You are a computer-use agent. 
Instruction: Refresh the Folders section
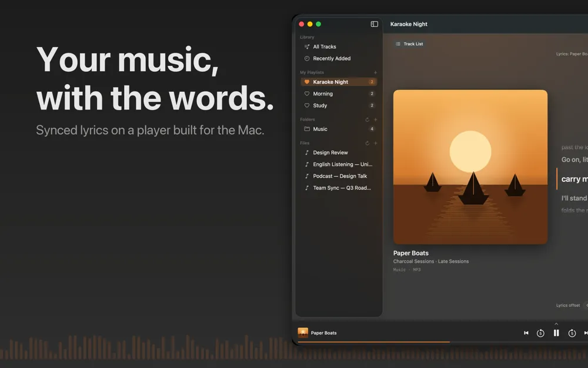367,120
